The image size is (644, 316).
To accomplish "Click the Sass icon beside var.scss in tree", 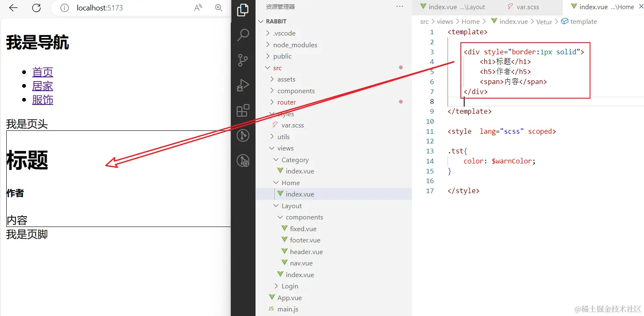I will 275,125.
